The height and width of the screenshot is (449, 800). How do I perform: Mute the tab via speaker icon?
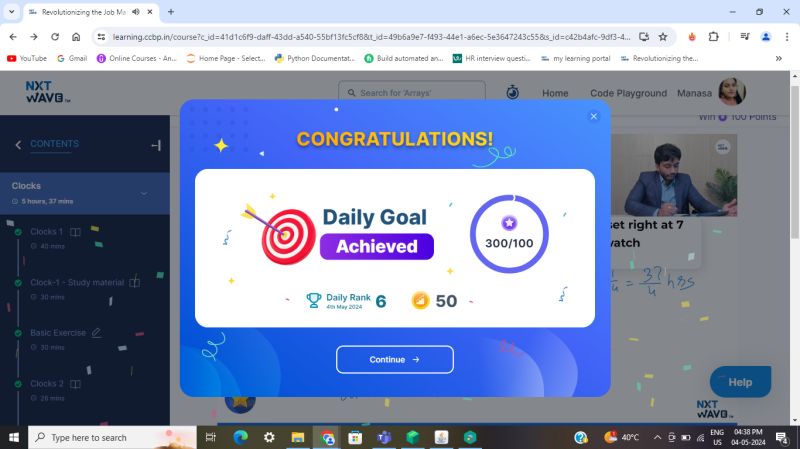[136, 12]
